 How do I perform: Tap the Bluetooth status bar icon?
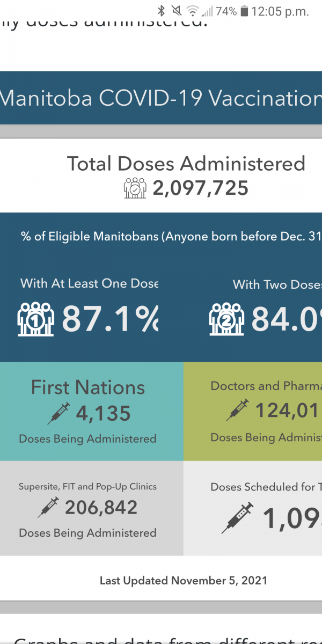click(161, 11)
